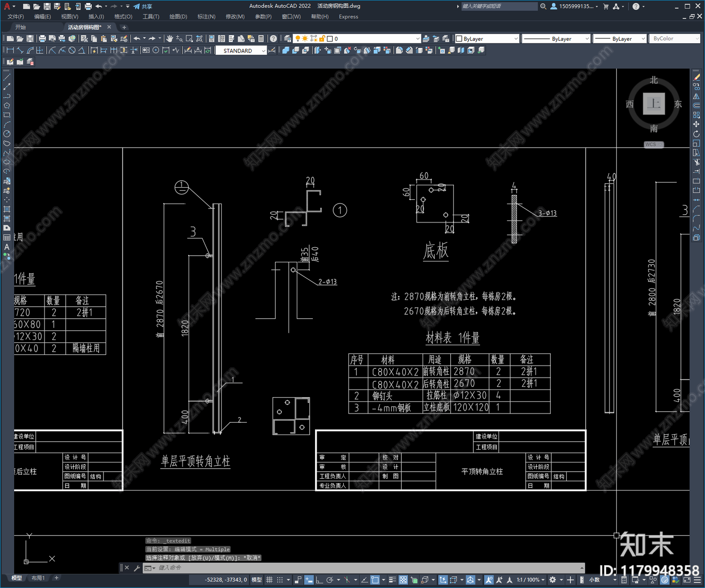Screen dimensions: 705x588
Task: Toggle Polar tracking in the status bar
Action: pos(330,580)
